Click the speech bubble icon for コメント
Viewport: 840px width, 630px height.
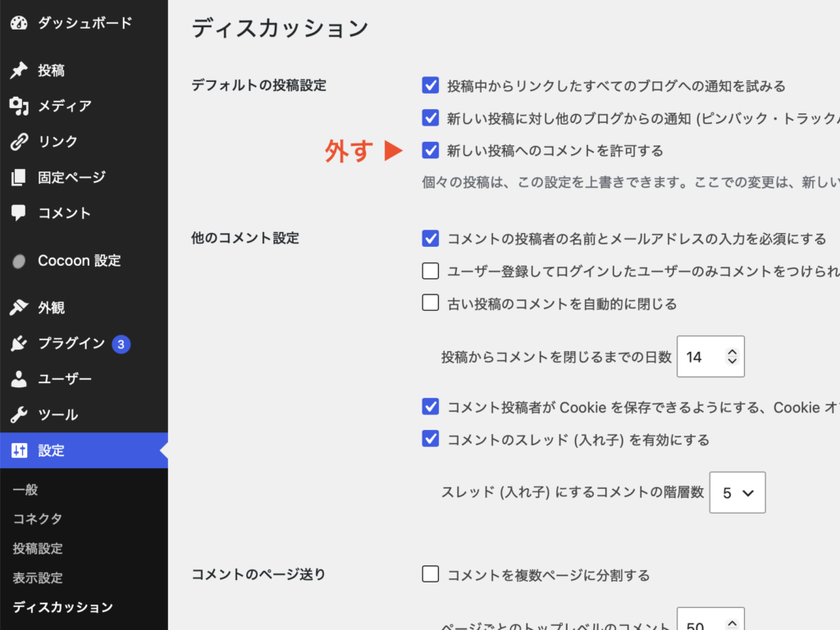click(x=19, y=213)
